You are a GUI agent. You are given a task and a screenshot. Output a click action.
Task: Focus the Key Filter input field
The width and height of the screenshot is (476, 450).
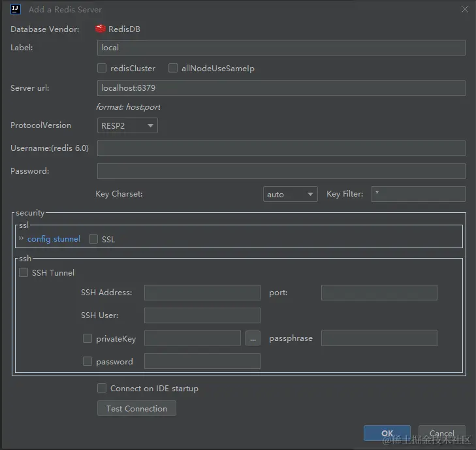pyautogui.click(x=419, y=194)
